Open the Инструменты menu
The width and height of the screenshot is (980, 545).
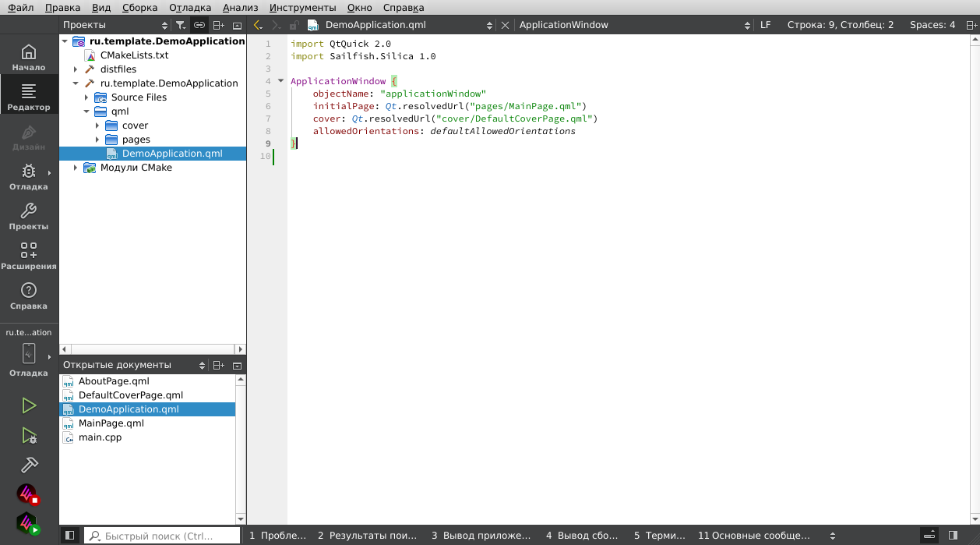pyautogui.click(x=302, y=7)
